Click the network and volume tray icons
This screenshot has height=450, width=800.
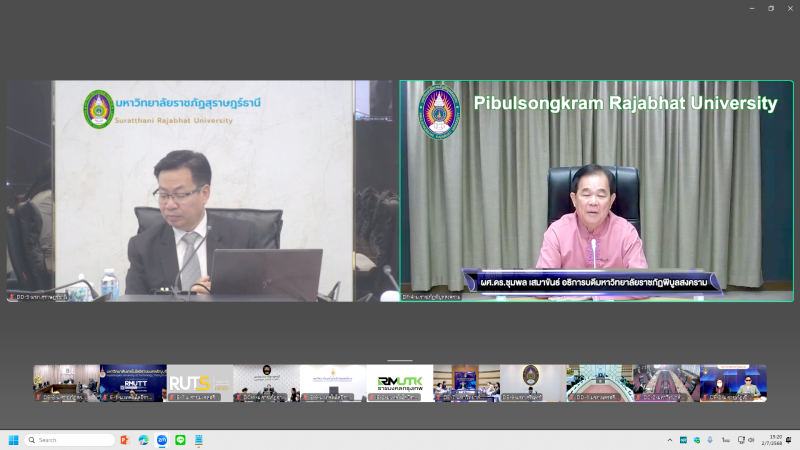point(746,440)
